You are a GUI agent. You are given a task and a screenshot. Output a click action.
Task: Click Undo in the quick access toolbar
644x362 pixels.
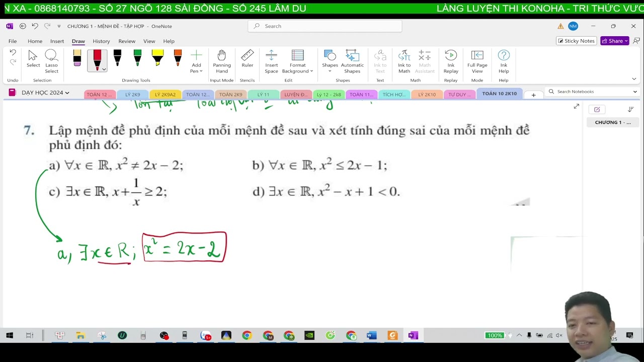pos(35,26)
